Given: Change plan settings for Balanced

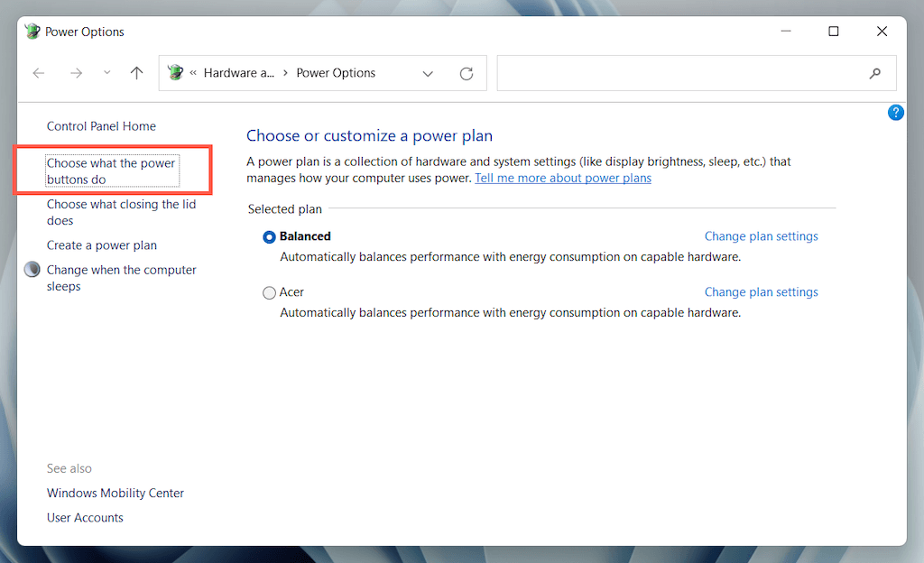Looking at the screenshot, I should coord(762,236).
